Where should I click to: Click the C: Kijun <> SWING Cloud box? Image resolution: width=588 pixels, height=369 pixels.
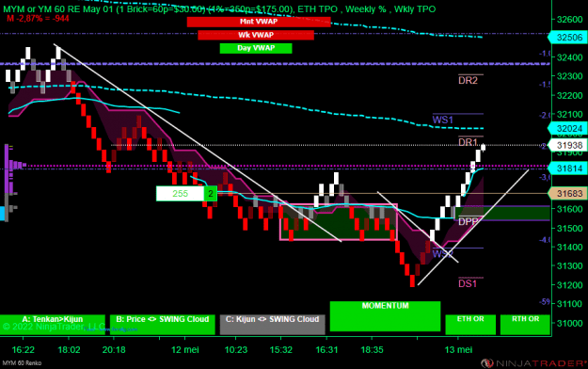point(272,325)
